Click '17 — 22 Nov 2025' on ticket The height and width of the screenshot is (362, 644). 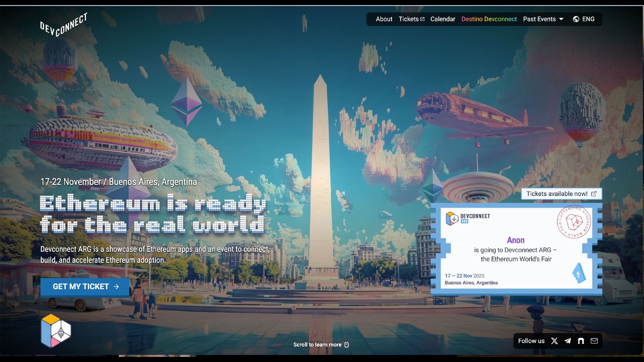click(465, 276)
